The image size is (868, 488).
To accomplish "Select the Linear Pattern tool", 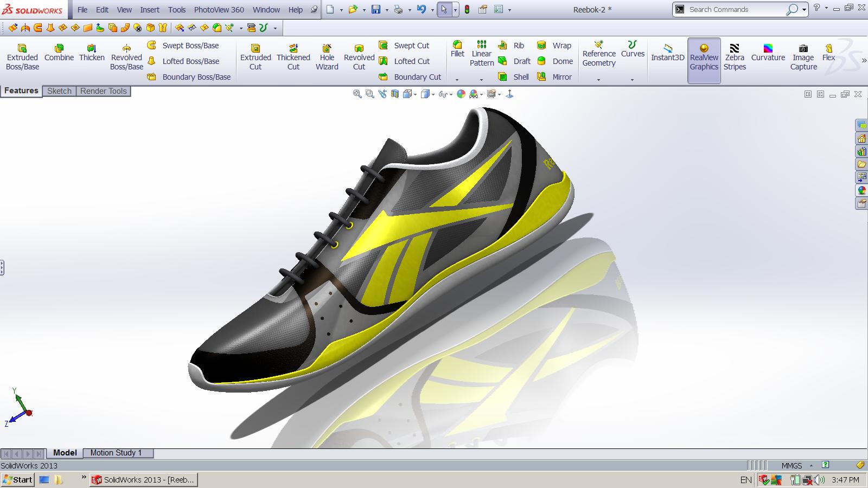I will (482, 53).
